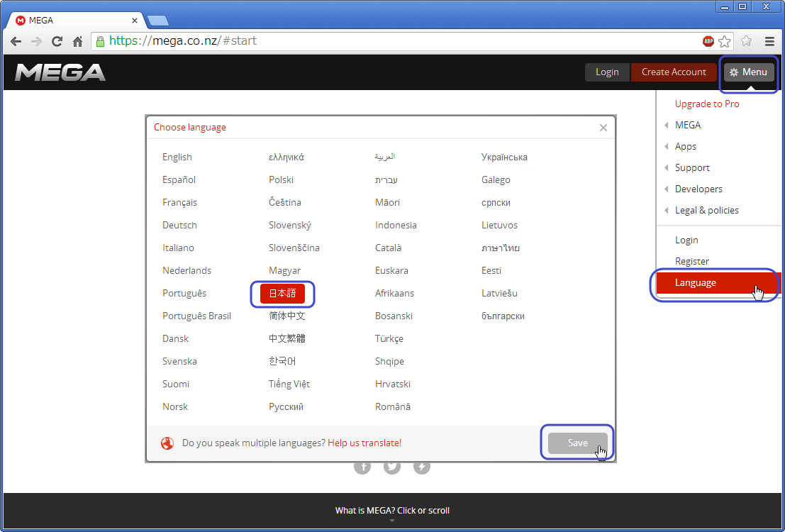Screen dimensions: 785x532
Task: Open the Menu dropdown button
Action: coord(749,72)
